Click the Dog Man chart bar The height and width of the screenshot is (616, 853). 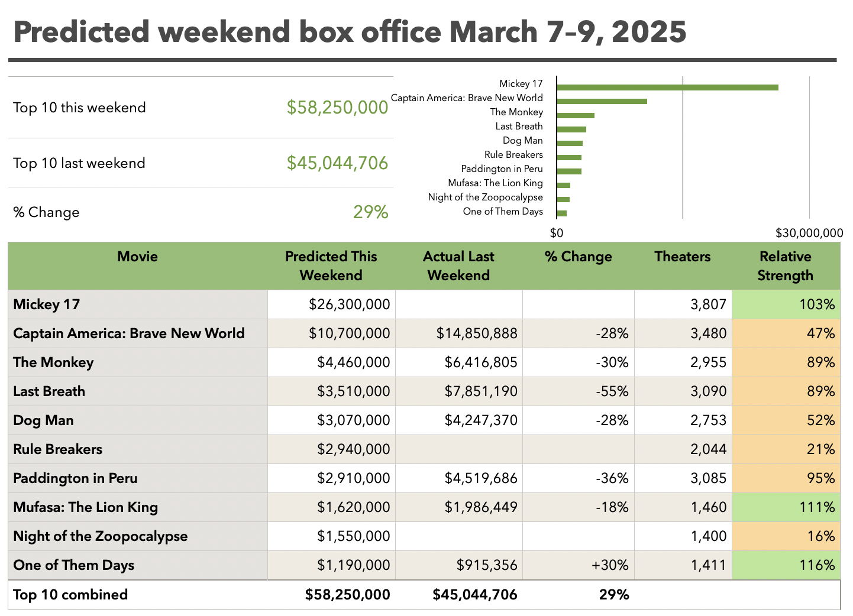click(570, 143)
